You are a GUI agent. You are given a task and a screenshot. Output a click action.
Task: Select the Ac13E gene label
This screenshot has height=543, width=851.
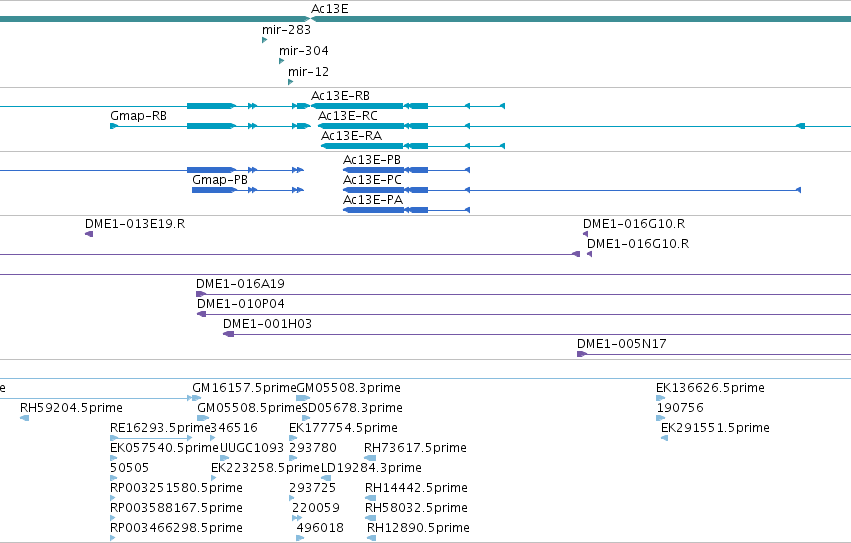[329, 9]
